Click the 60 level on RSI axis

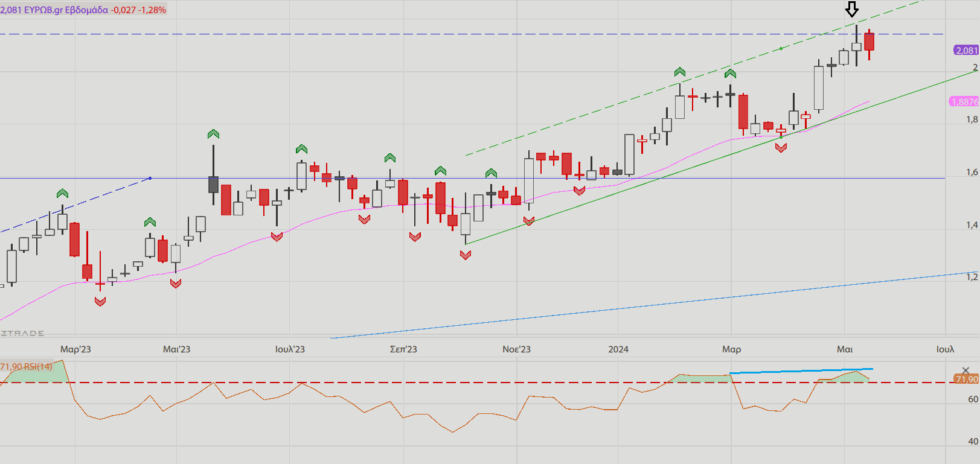[x=973, y=399]
